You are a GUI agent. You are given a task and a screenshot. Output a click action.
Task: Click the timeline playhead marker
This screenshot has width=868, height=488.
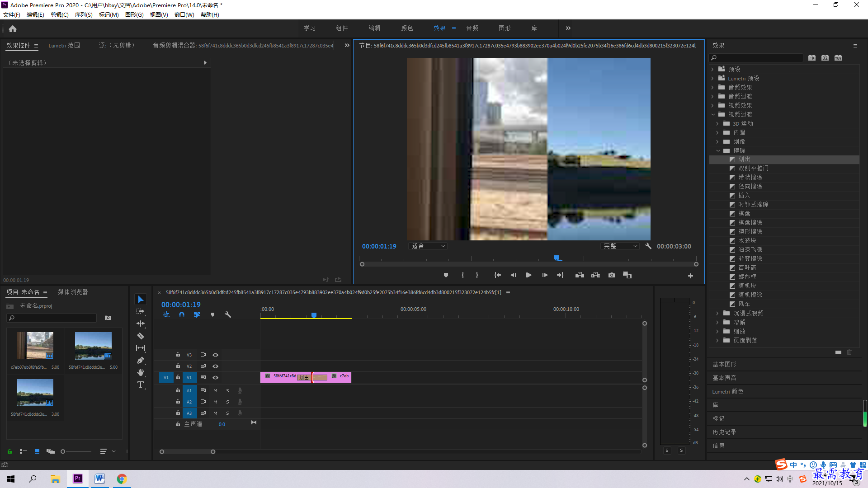(x=314, y=315)
